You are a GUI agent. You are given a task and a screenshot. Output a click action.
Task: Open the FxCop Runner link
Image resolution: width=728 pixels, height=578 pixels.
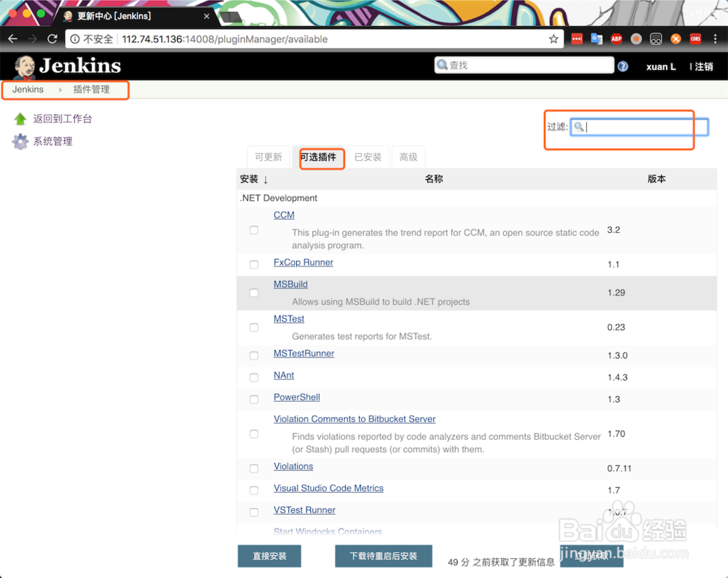[303, 262]
